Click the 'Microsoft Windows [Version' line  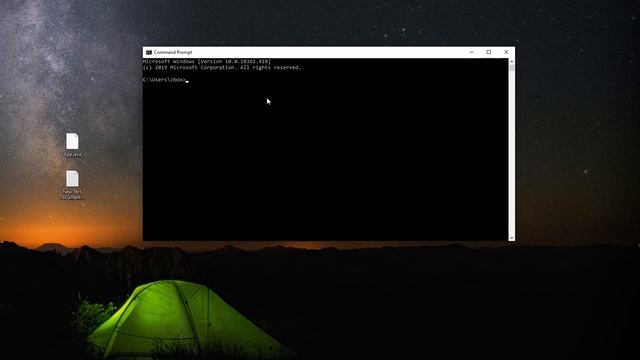tap(207, 62)
